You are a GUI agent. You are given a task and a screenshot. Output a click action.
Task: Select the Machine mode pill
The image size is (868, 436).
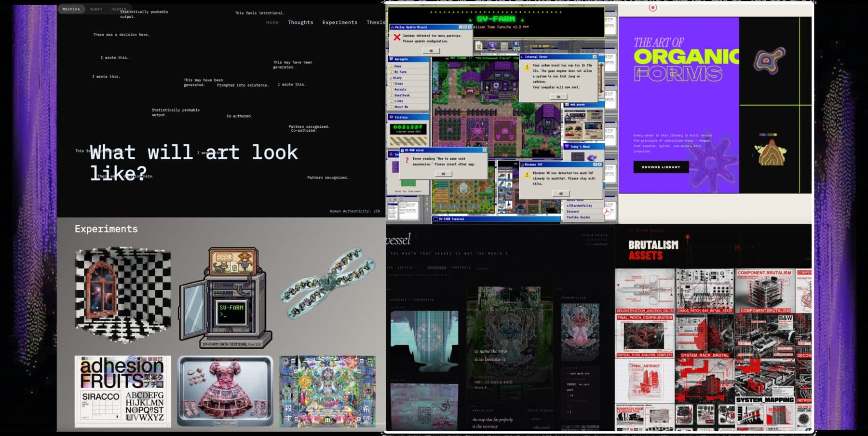71,9
